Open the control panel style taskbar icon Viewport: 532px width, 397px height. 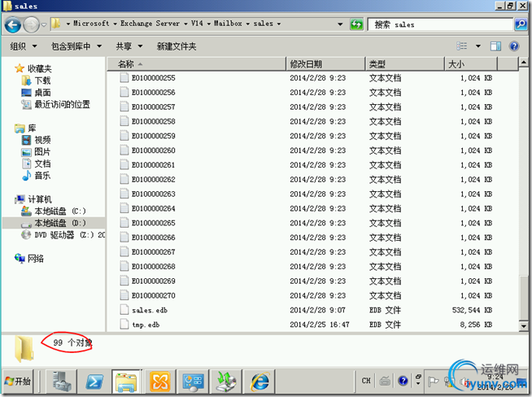click(193, 381)
